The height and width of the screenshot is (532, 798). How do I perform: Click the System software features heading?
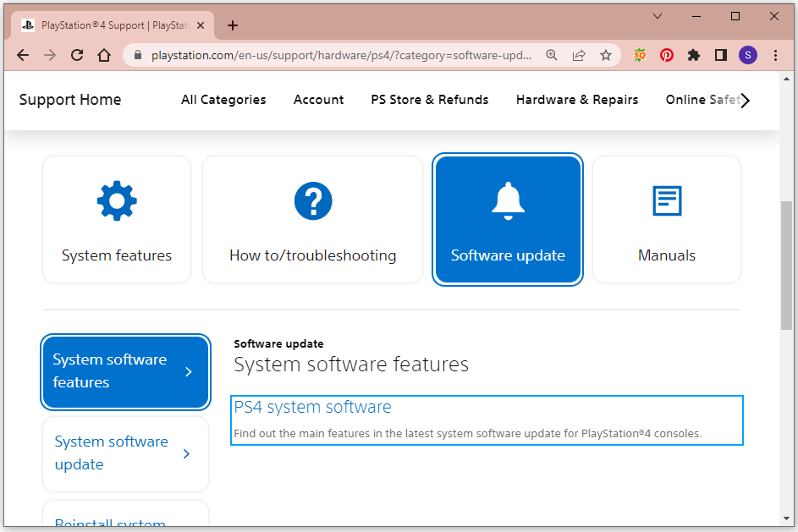tap(351, 365)
